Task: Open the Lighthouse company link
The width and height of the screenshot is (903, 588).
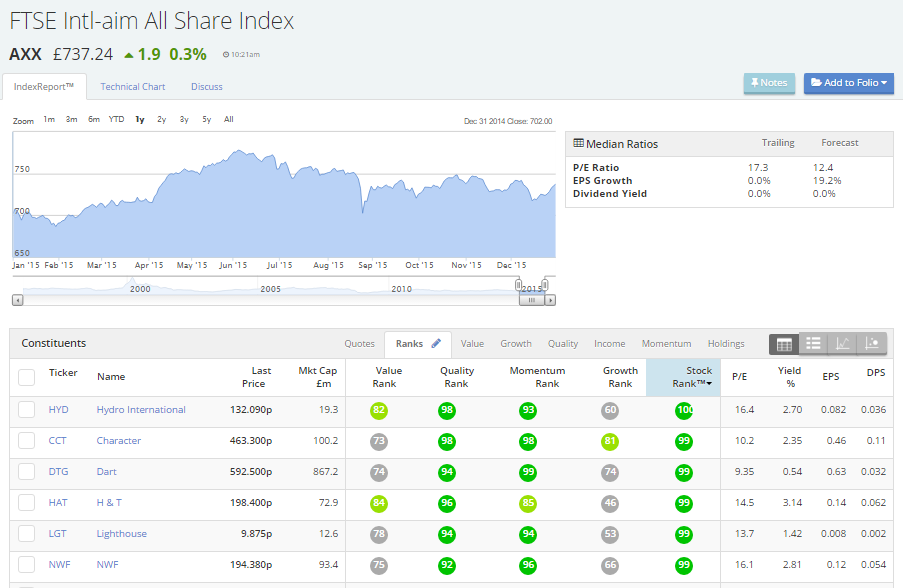Action: tap(122, 534)
